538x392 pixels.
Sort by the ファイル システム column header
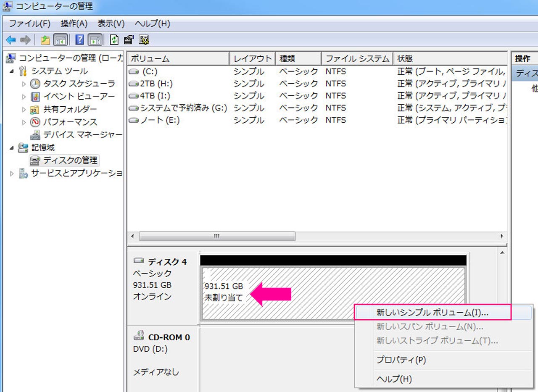click(357, 58)
